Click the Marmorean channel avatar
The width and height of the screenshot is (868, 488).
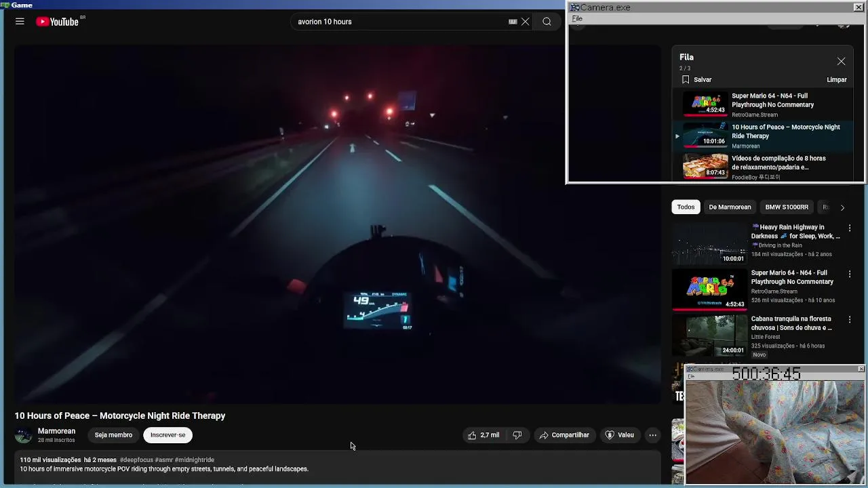coord(24,435)
